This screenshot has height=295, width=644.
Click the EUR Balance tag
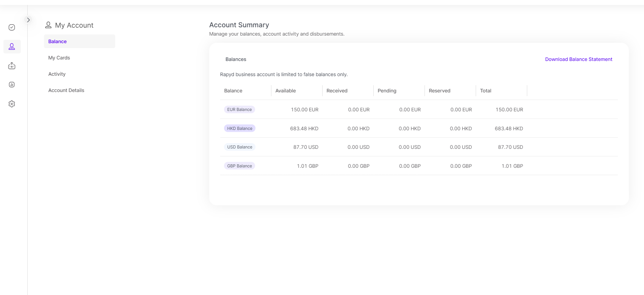click(x=239, y=109)
